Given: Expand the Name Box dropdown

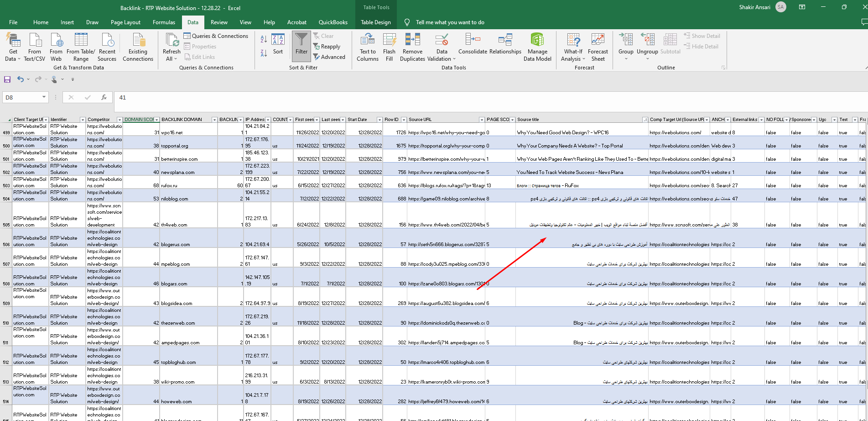Looking at the screenshot, I should coord(44,97).
